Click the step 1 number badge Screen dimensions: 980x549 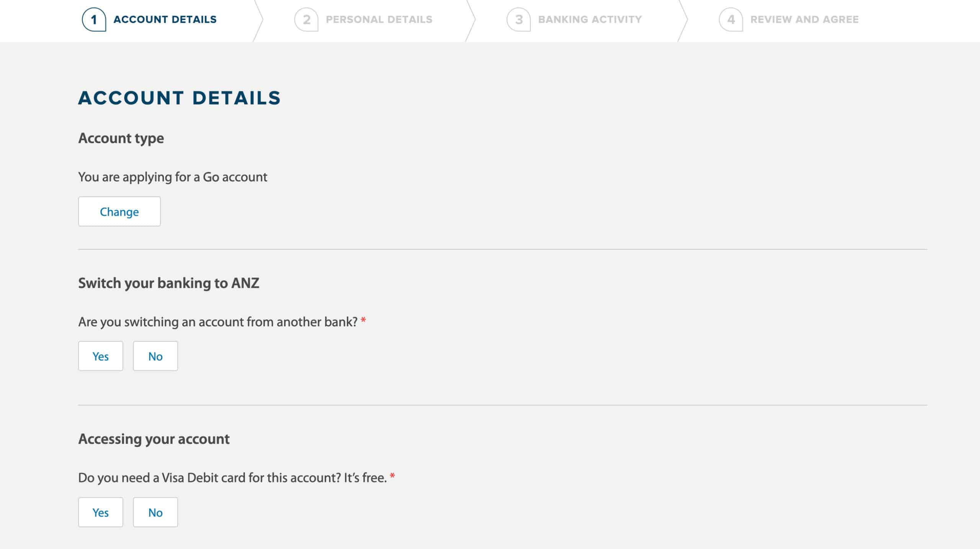(94, 20)
